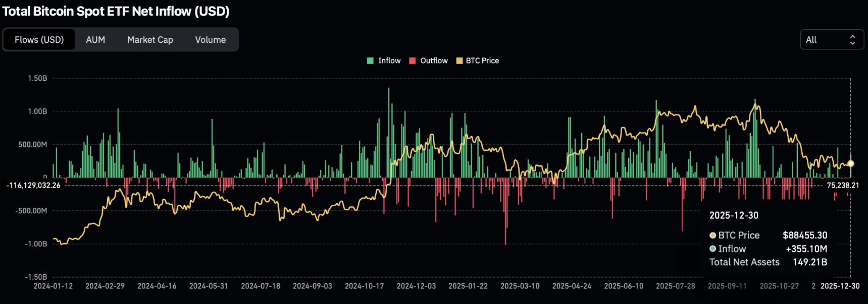Click the 2024-01-12 x-axis date label

53,286
